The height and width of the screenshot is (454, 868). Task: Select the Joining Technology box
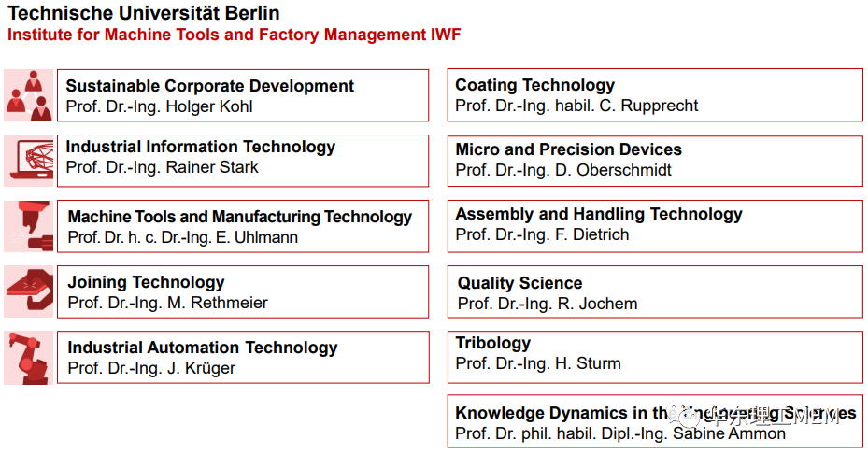pyautogui.click(x=243, y=291)
